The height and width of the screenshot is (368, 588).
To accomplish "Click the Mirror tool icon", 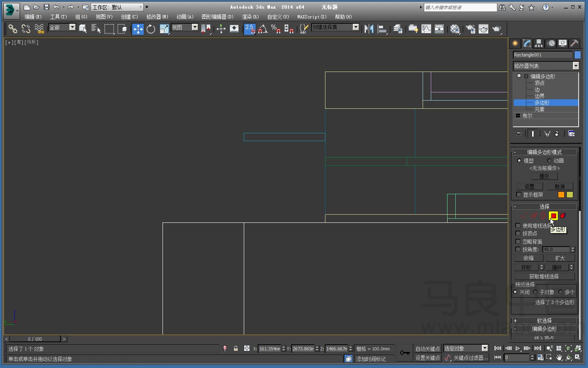I will tap(369, 29).
